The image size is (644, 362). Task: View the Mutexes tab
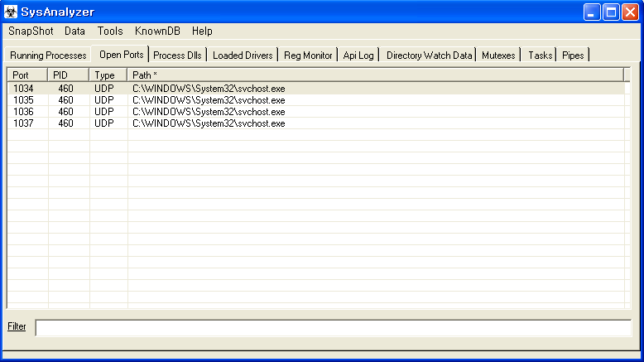click(498, 56)
